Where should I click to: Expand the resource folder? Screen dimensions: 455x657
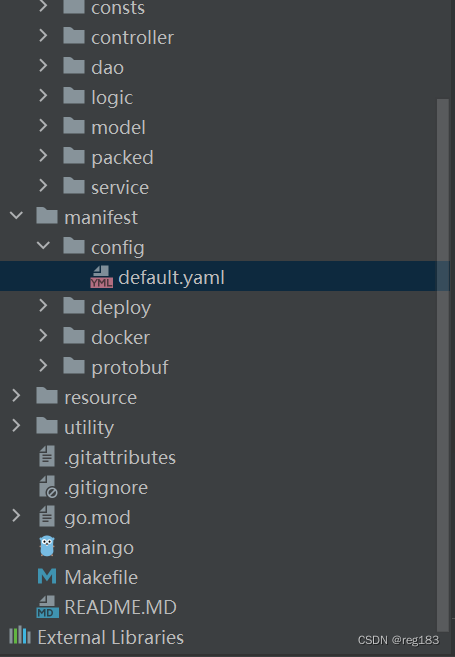tap(16, 396)
